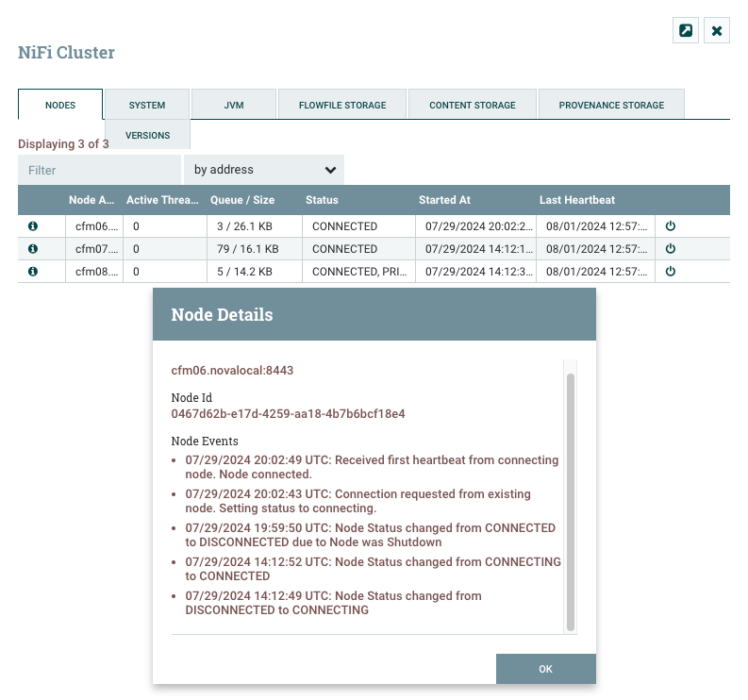
Task: Click OK in Node Details dialog
Action: 546,669
